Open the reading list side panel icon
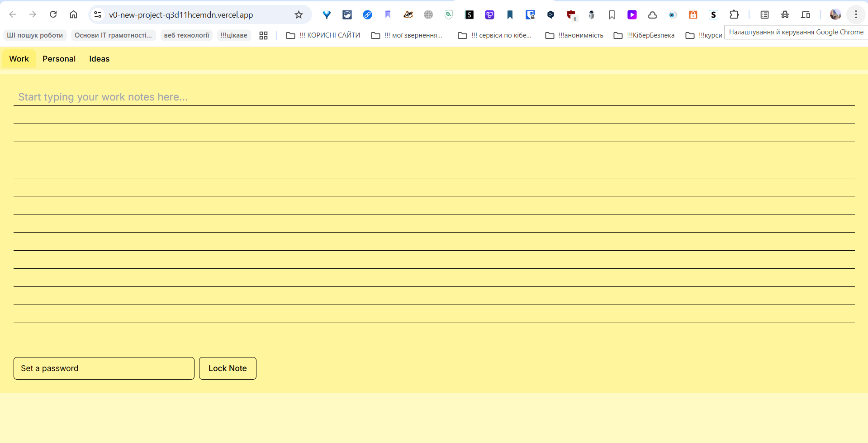The width and height of the screenshot is (868, 443). click(x=764, y=15)
